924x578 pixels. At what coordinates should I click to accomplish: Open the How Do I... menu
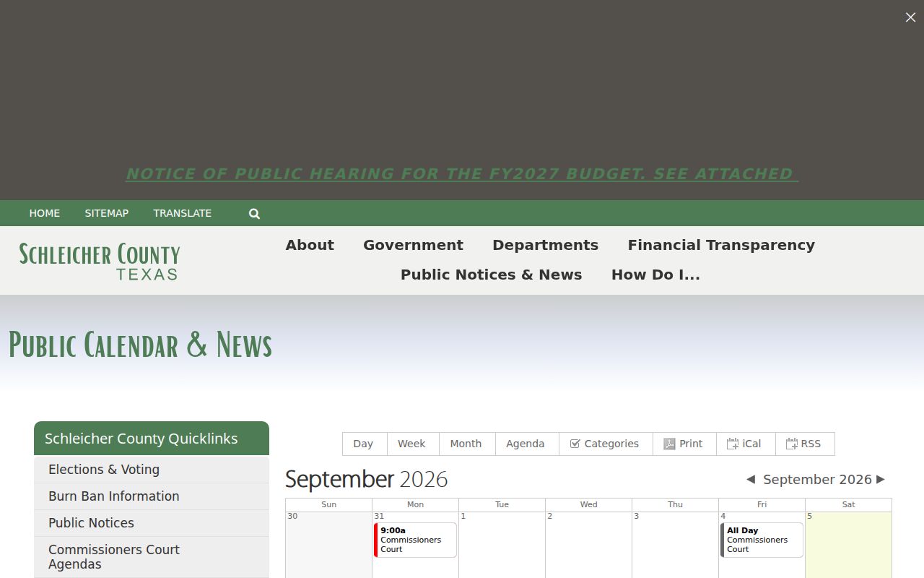pyautogui.click(x=655, y=275)
